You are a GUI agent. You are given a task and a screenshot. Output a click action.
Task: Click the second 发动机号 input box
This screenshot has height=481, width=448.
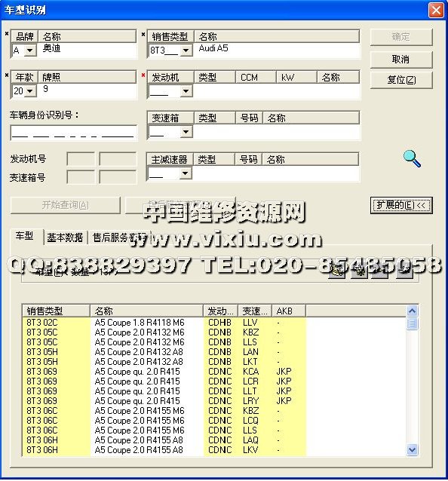click(118, 159)
